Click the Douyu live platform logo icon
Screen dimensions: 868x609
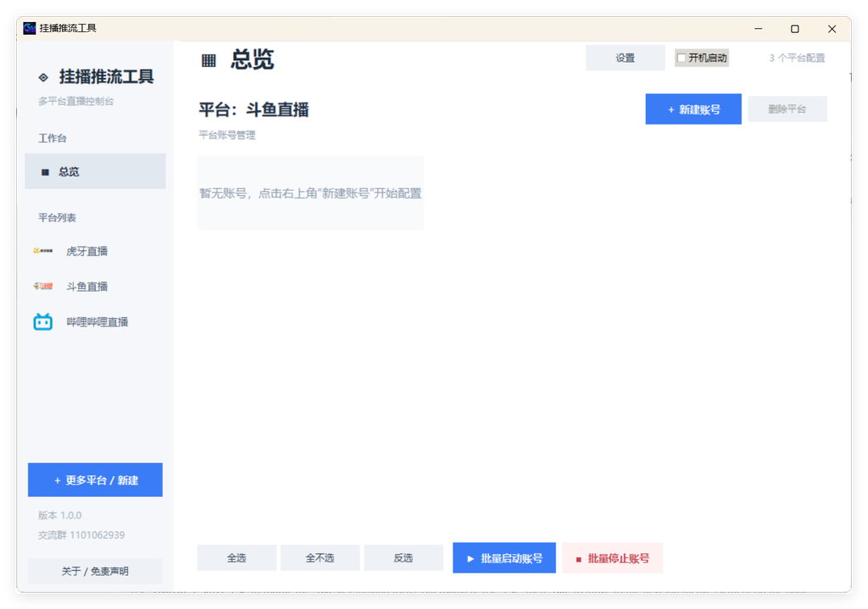coord(42,287)
